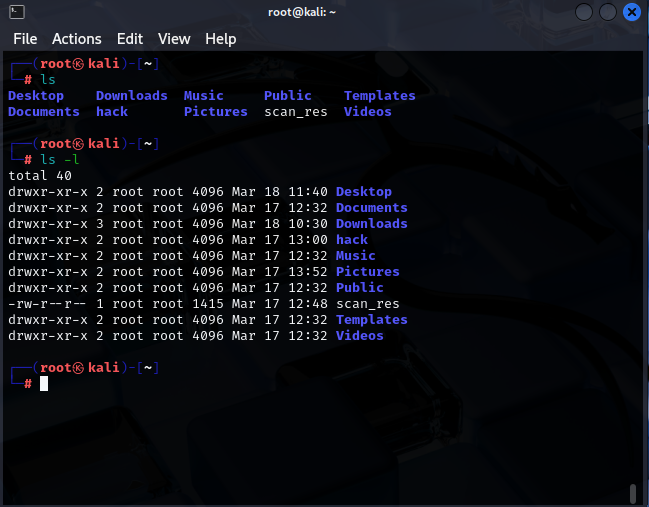Open the View menu
Image resolution: width=649 pixels, height=507 pixels.
tap(174, 39)
